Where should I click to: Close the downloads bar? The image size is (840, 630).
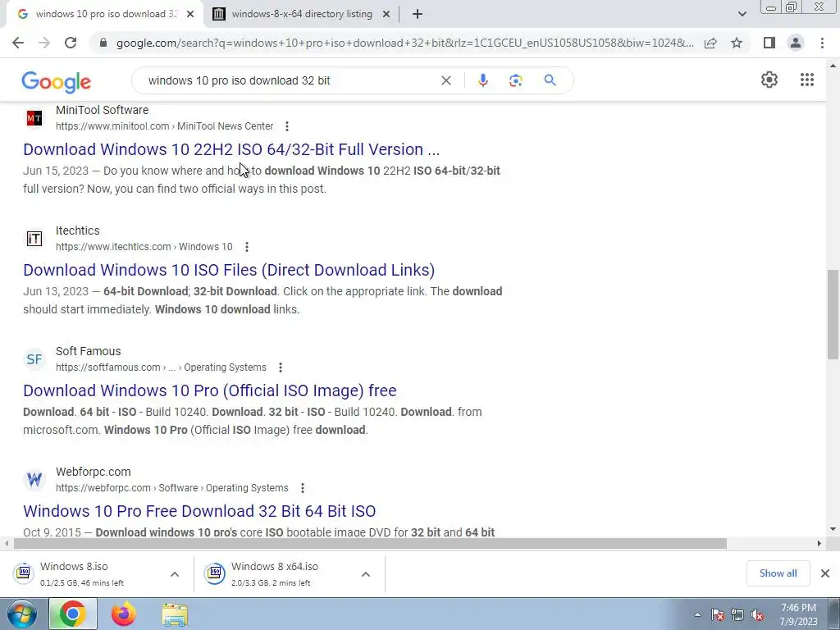[x=825, y=573]
